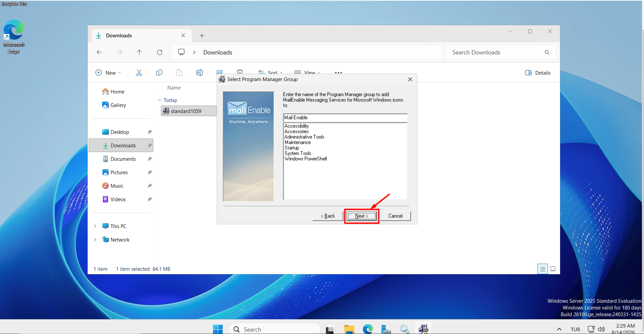Navigate forward in File Explorer

point(119,52)
